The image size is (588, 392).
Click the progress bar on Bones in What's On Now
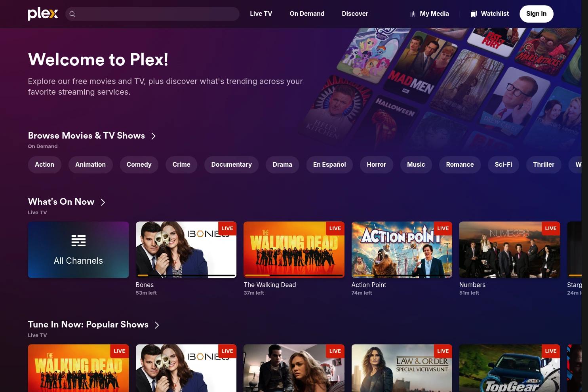click(x=186, y=275)
